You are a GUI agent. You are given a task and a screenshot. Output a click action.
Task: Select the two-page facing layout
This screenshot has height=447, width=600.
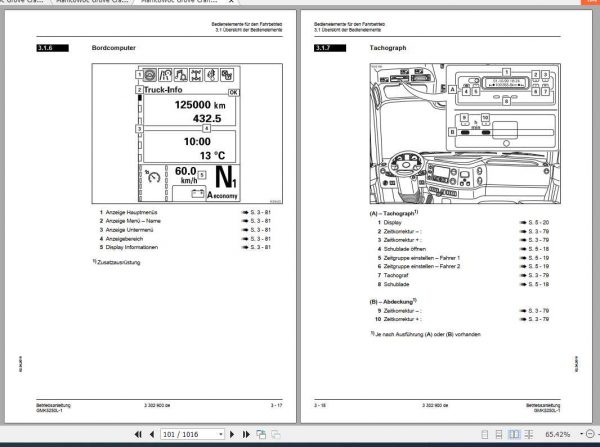[514, 434]
